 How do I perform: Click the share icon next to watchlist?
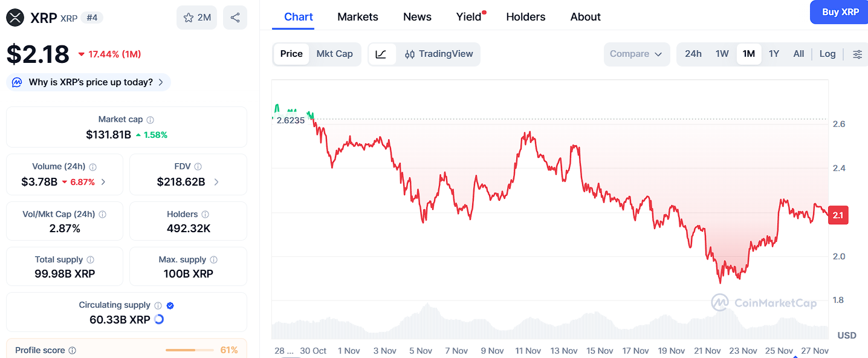(x=235, y=18)
